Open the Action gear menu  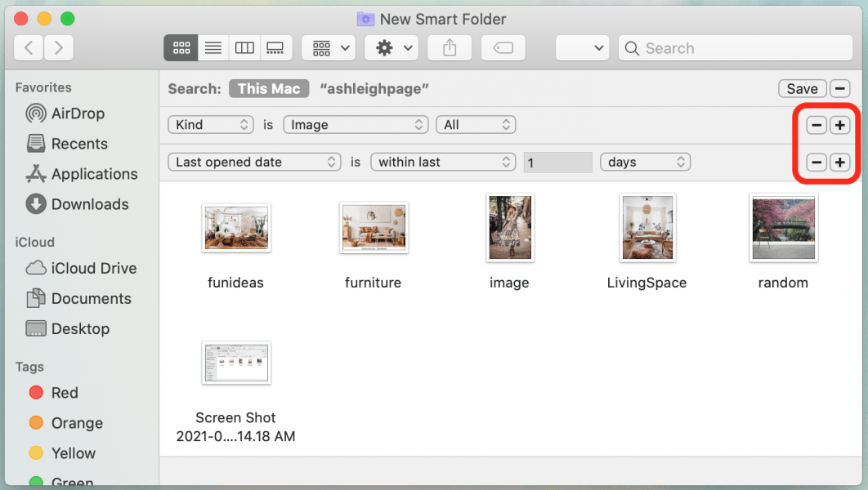click(x=392, y=48)
